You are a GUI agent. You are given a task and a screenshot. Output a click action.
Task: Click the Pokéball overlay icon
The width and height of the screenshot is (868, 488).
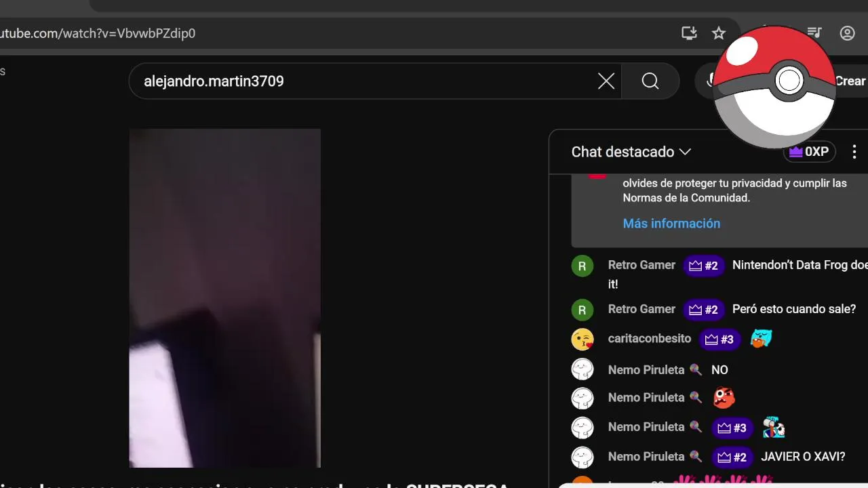774,87
